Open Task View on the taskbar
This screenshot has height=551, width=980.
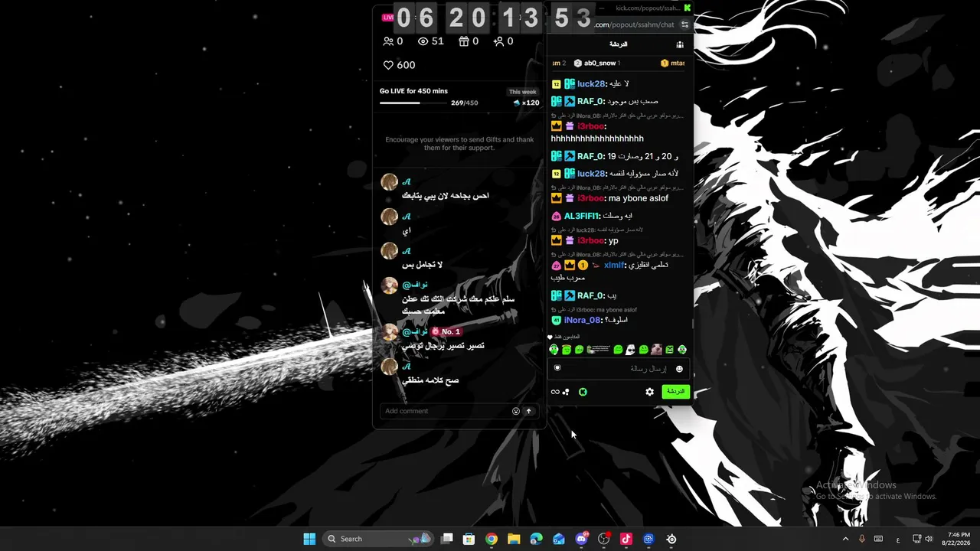[447, 539]
